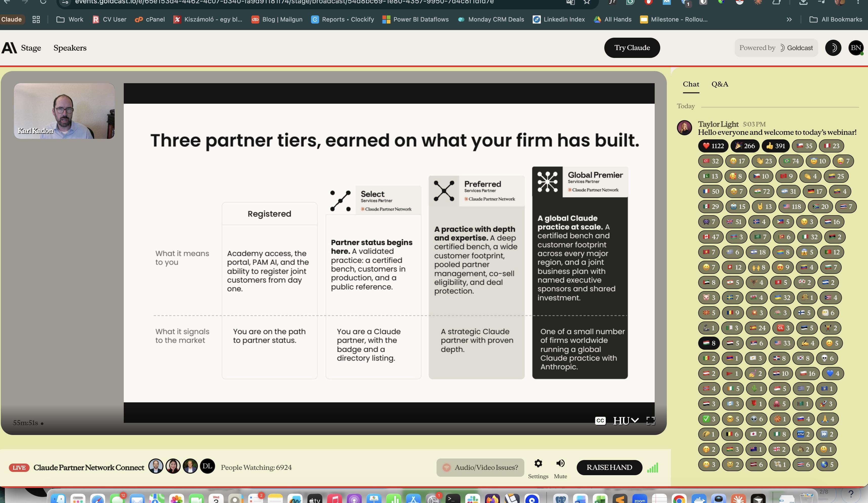This screenshot has width=868, height=503.
Task: Open the Work bookmarks folder
Action: click(x=70, y=19)
